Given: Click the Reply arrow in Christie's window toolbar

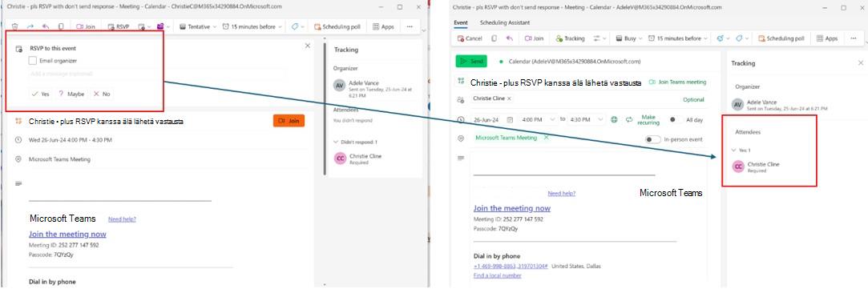Looking at the screenshot, I should tap(46, 26).
